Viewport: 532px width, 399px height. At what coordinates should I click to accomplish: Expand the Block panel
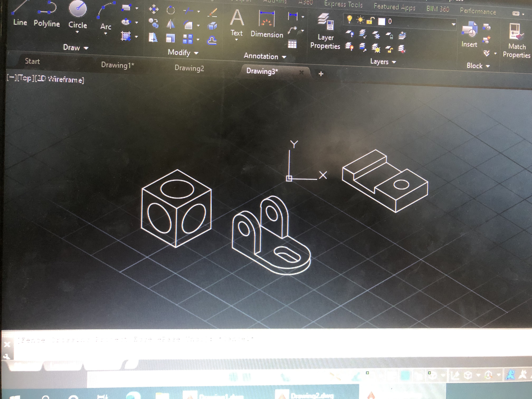point(478,66)
